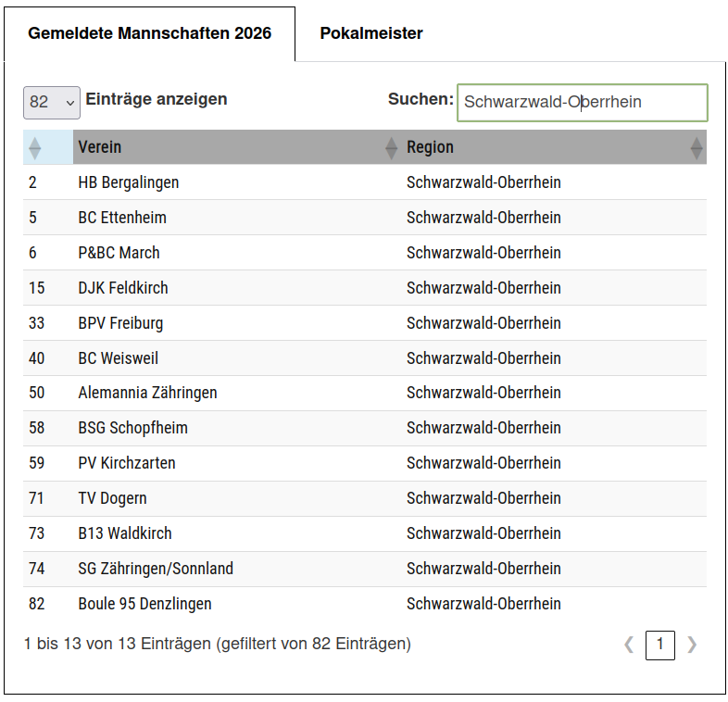Select the BC Ettenheim entry
The width and height of the screenshot is (728, 702).
[x=122, y=218]
